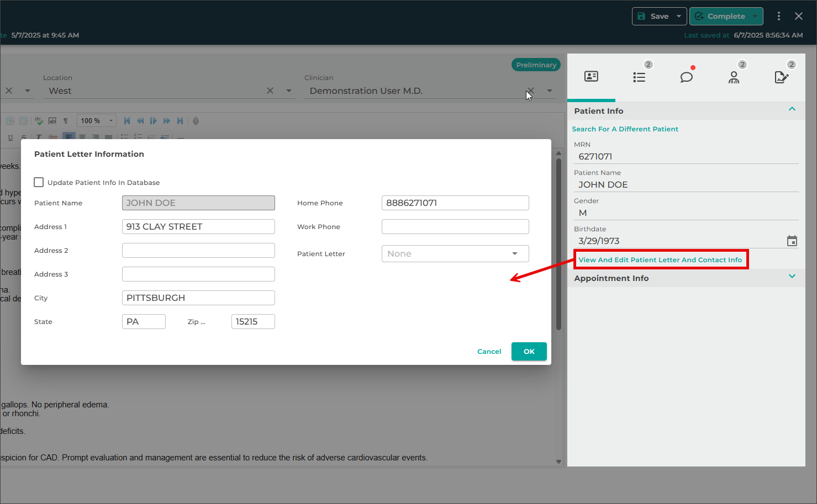This screenshot has width=817, height=504.
Task: Collapse the Patient Info section
Action: 792,109
